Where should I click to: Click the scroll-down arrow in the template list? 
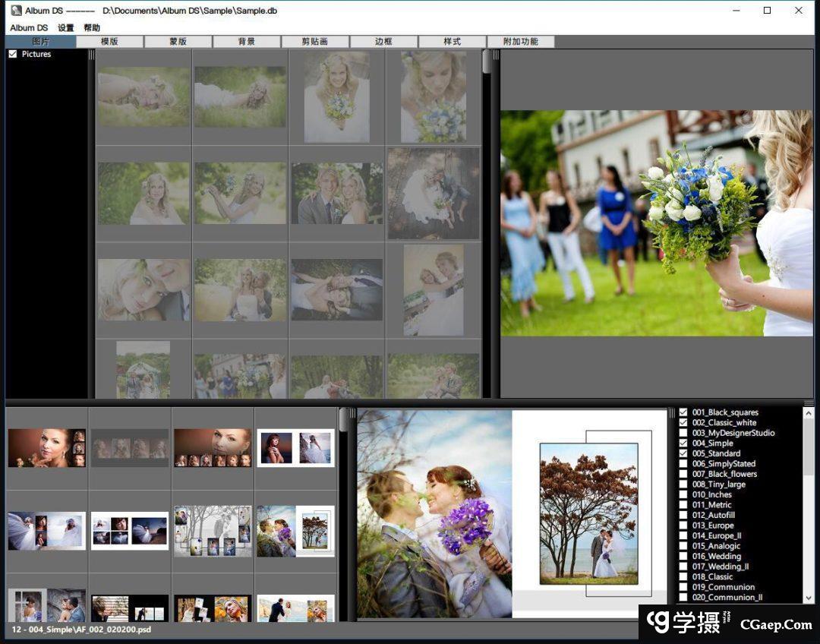pos(809,598)
